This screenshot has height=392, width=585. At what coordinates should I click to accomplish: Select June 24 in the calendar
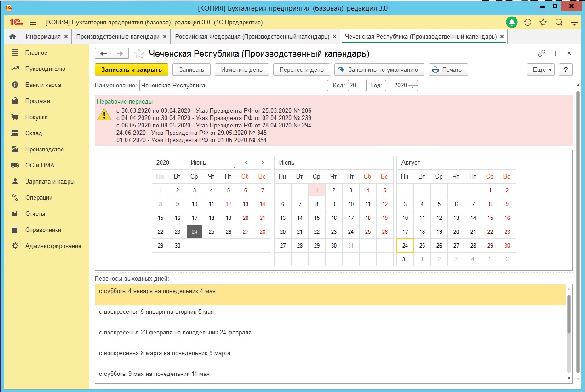(195, 231)
